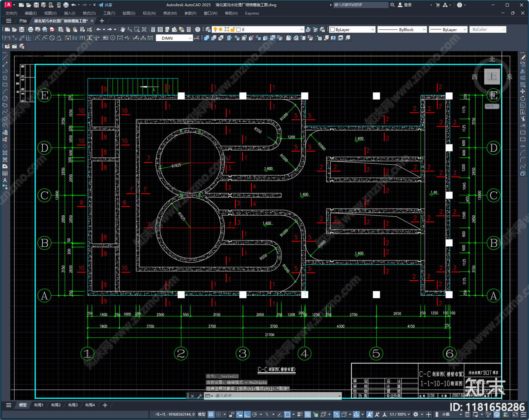
Task: Click the Move tool in the right toolbar
Action: [x=523, y=92]
